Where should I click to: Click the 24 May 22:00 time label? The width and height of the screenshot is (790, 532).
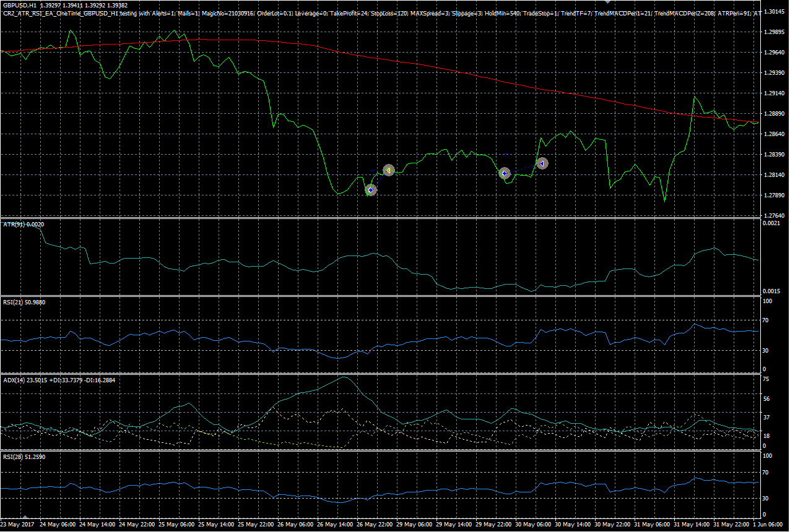click(x=137, y=524)
